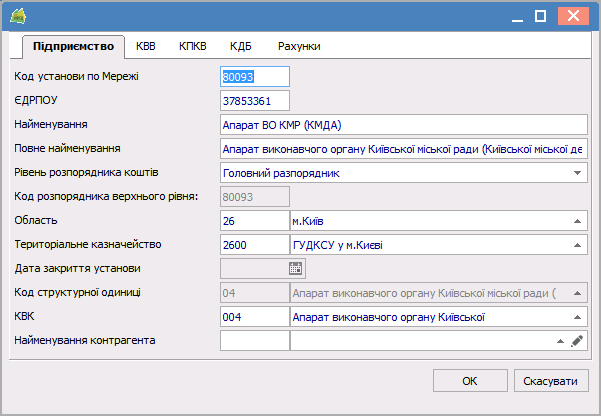Click the pencil edit icon for Найменування контрагента
601x416 pixels.
(577, 341)
